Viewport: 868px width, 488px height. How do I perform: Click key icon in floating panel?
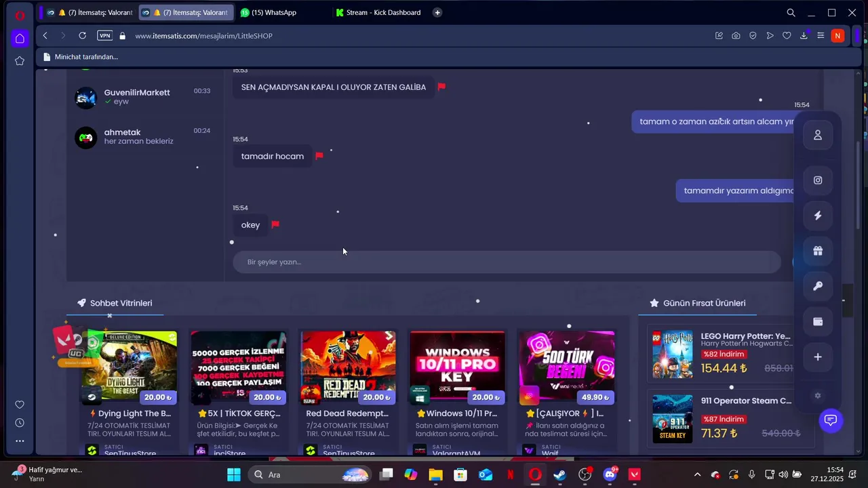(x=818, y=286)
